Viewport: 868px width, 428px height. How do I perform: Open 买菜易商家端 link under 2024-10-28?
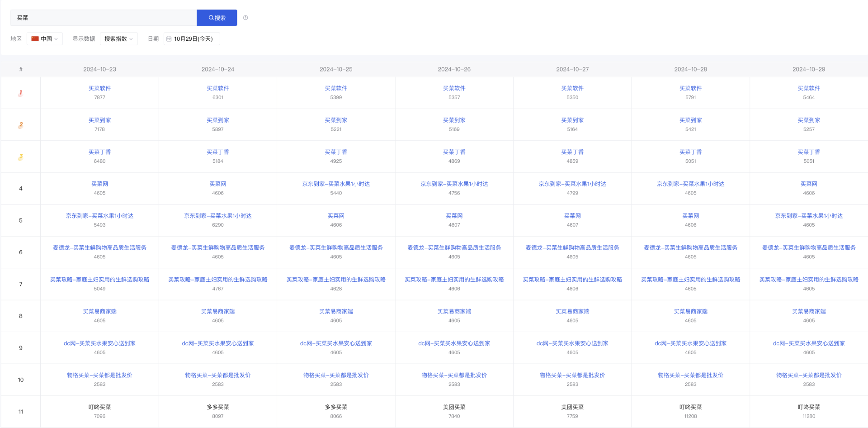(691, 311)
